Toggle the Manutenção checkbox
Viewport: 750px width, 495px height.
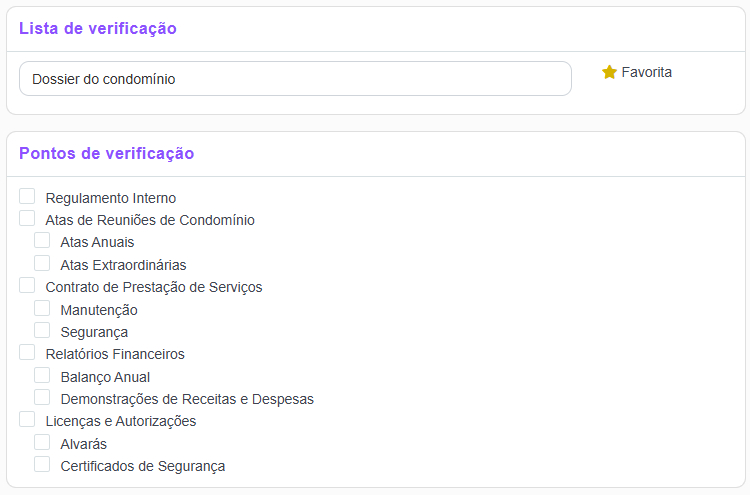point(42,308)
